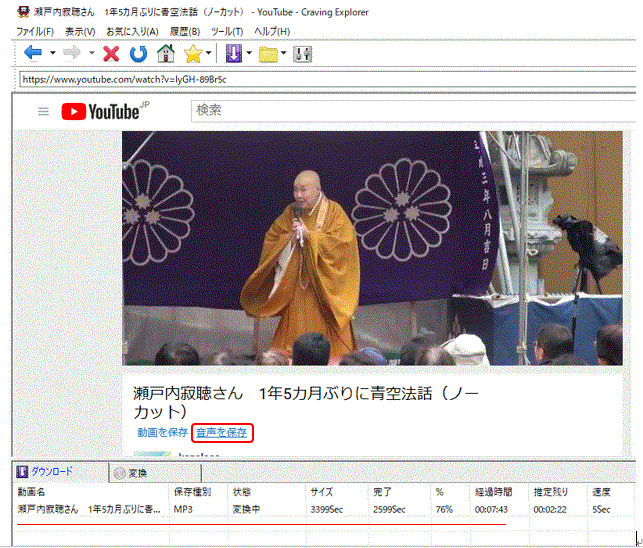Click the 5Sec speed cell
Screen dimensions: 643x548
601,510
